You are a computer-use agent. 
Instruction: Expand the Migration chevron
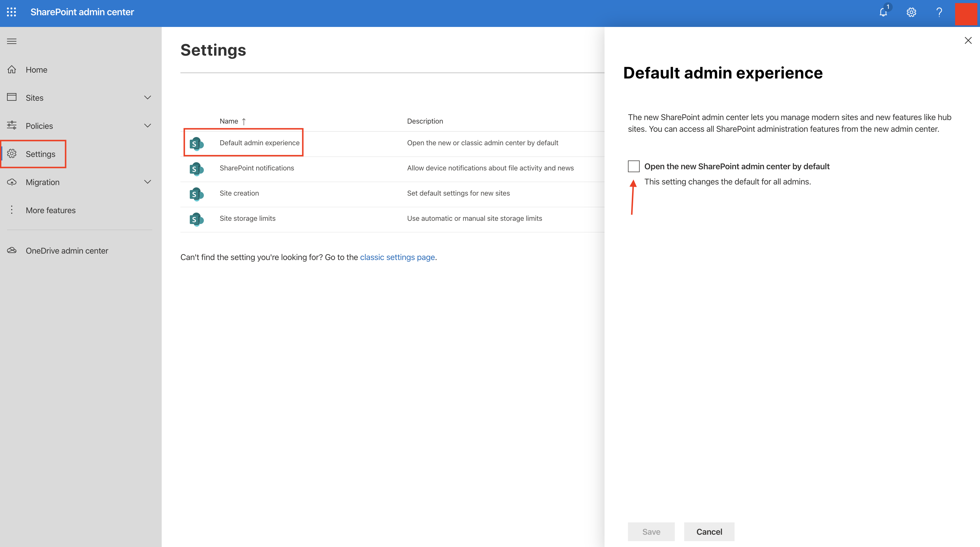coord(148,182)
